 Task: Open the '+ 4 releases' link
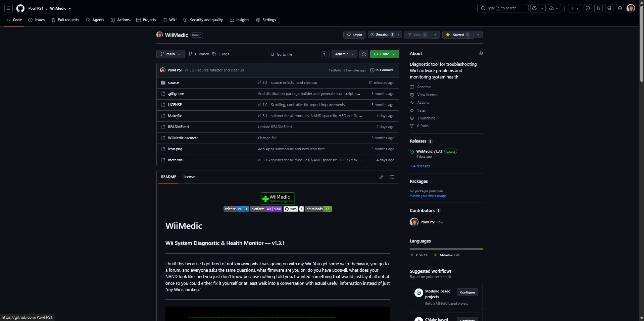[420, 166]
